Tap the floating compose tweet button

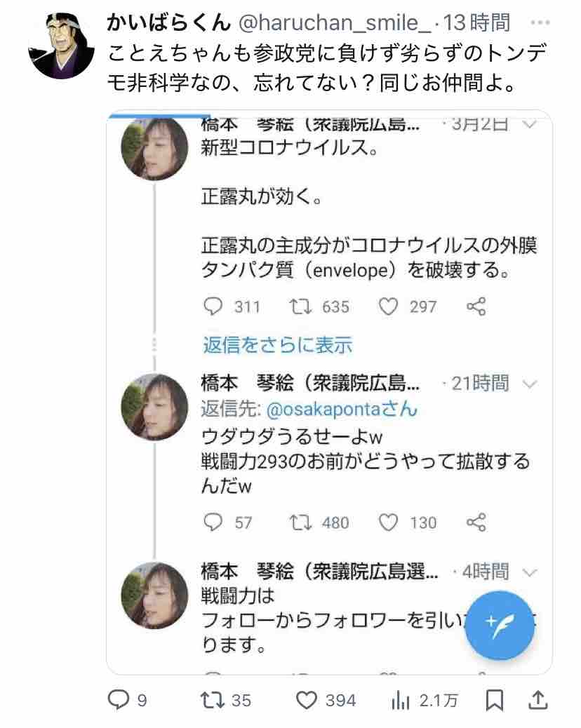[x=500, y=624]
